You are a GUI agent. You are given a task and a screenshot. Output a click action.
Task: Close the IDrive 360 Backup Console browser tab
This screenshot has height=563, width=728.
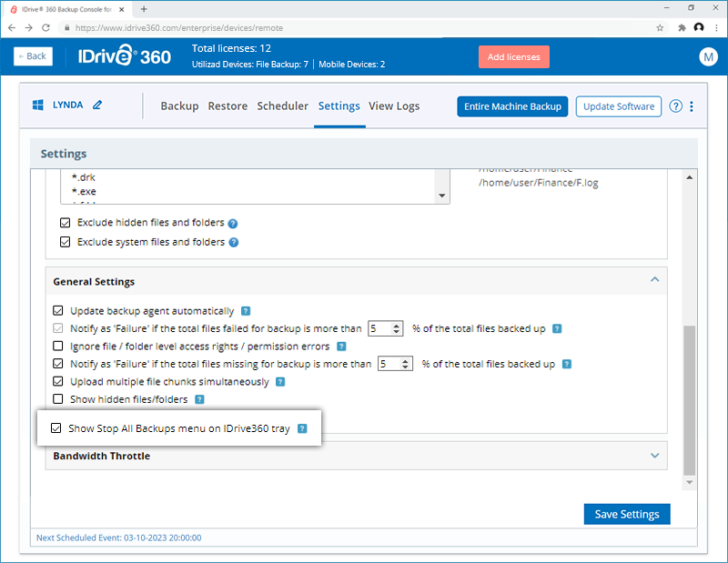click(x=122, y=9)
